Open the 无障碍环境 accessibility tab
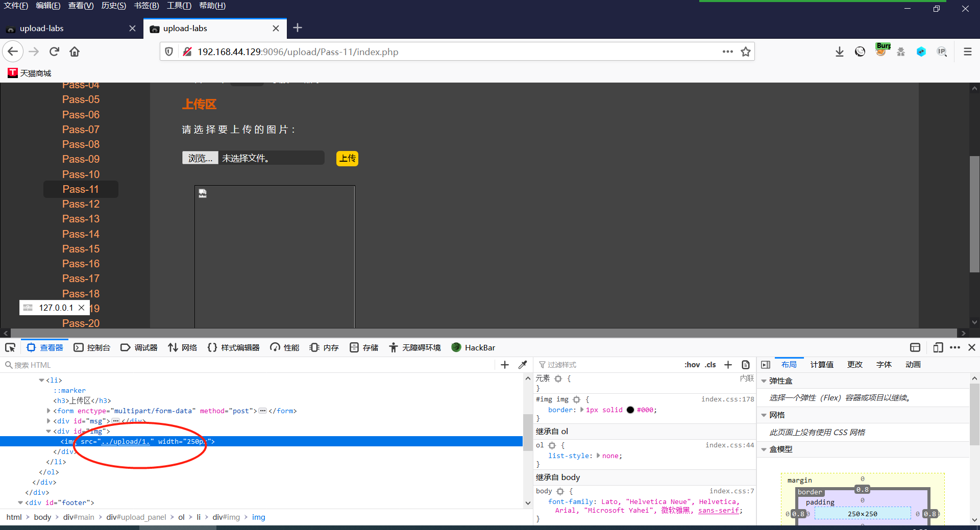 [x=414, y=348]
